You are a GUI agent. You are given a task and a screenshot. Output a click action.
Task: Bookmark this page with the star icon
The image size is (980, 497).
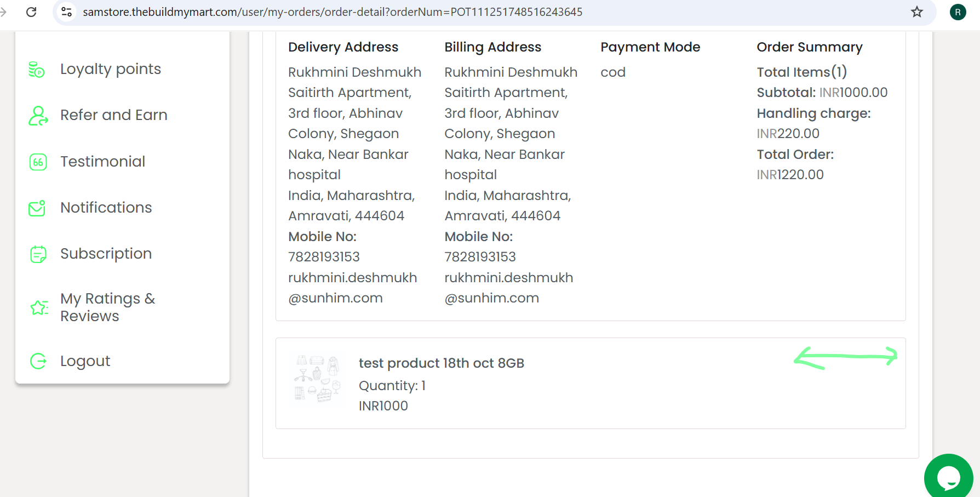click(917, 12)
